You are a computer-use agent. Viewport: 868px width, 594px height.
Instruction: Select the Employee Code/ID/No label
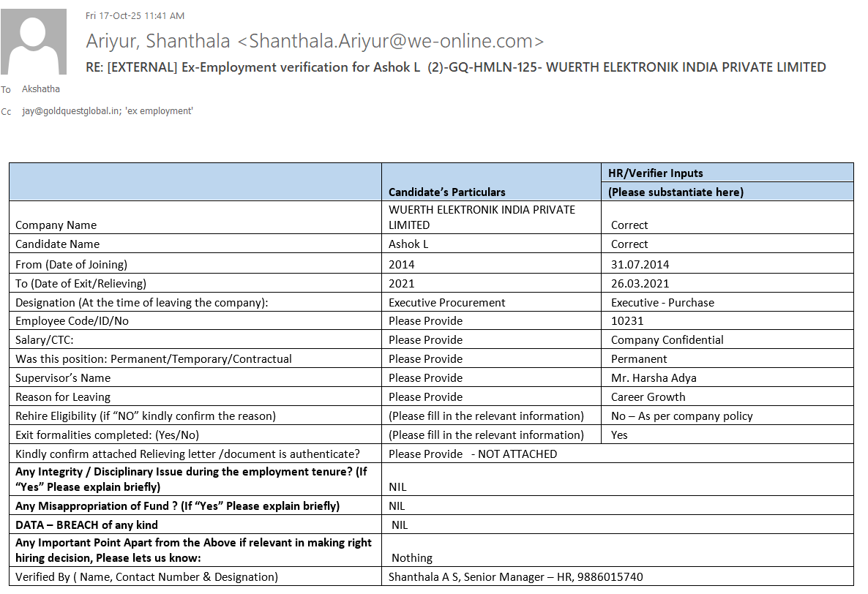[72, 321]
